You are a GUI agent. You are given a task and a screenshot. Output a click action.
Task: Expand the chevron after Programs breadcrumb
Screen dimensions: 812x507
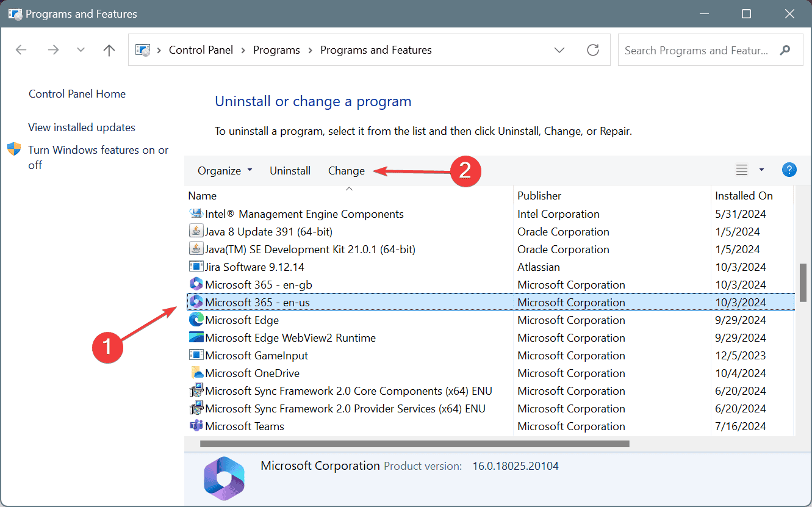click(x=311, y=50)
